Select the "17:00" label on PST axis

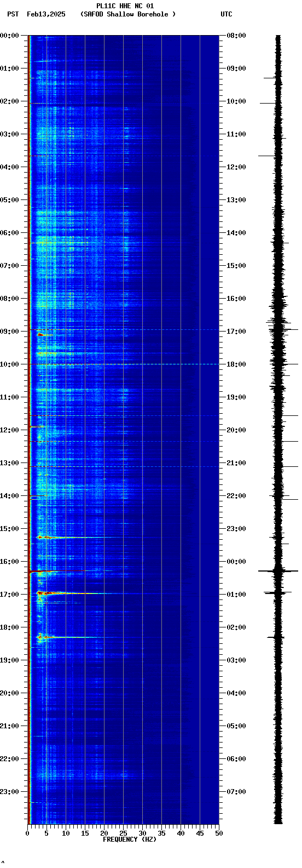click(9, 595)
